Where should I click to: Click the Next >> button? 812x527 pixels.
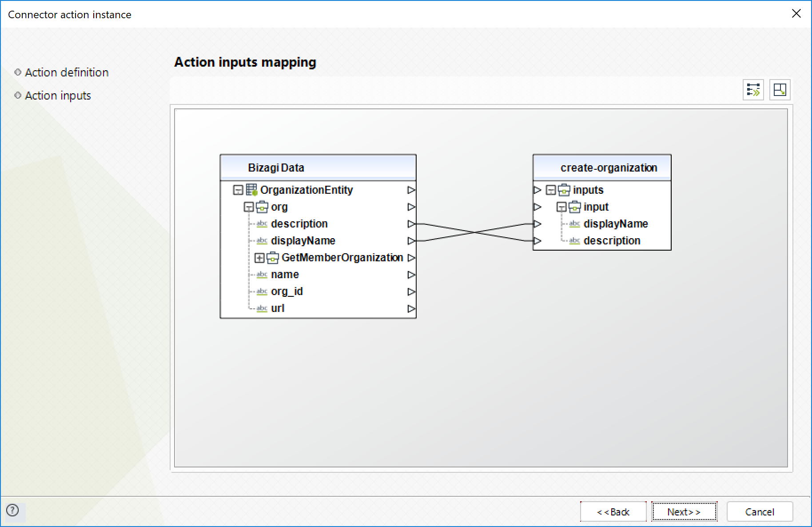coord(684,512)
